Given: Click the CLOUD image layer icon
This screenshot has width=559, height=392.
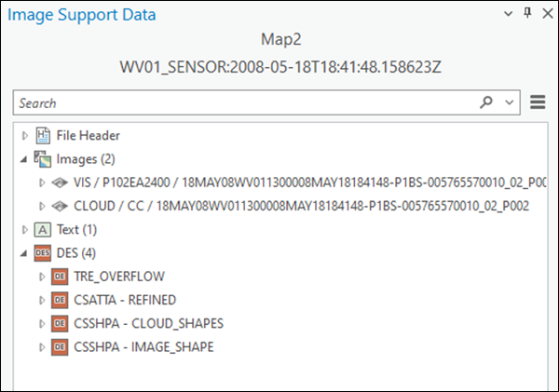Looking at the screenshot, I should pyautogui.click(x=61, y=206).
